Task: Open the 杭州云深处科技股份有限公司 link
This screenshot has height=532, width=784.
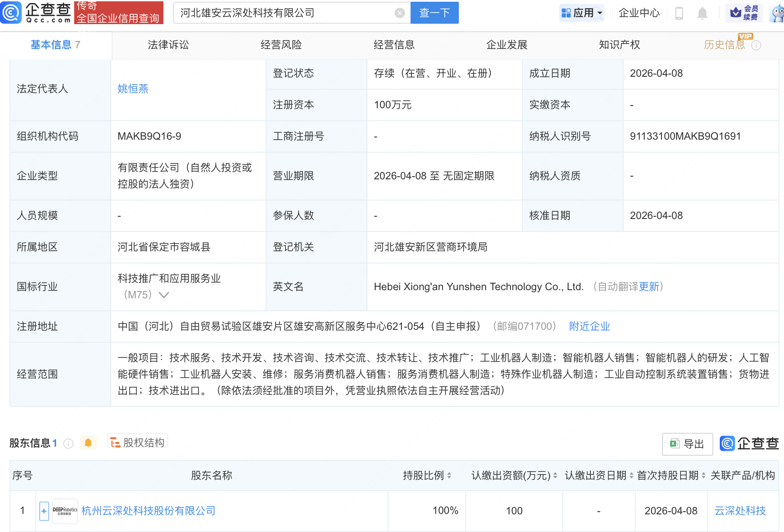Action: click(147, 510)
